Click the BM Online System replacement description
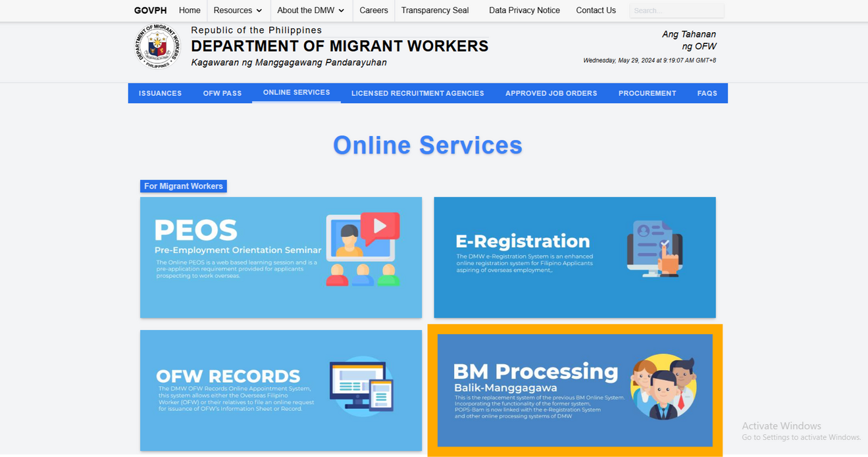Viewport: 868px width, 457px height. coord(539,407)
